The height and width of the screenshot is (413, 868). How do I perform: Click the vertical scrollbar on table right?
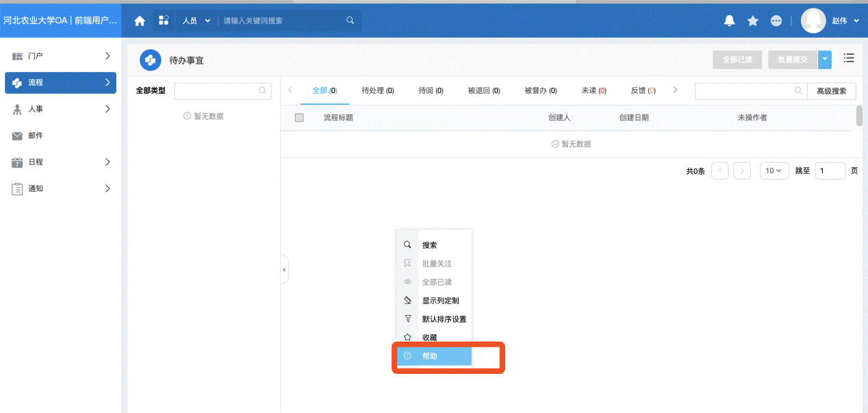pyautogui.click(x=859, y=116)
